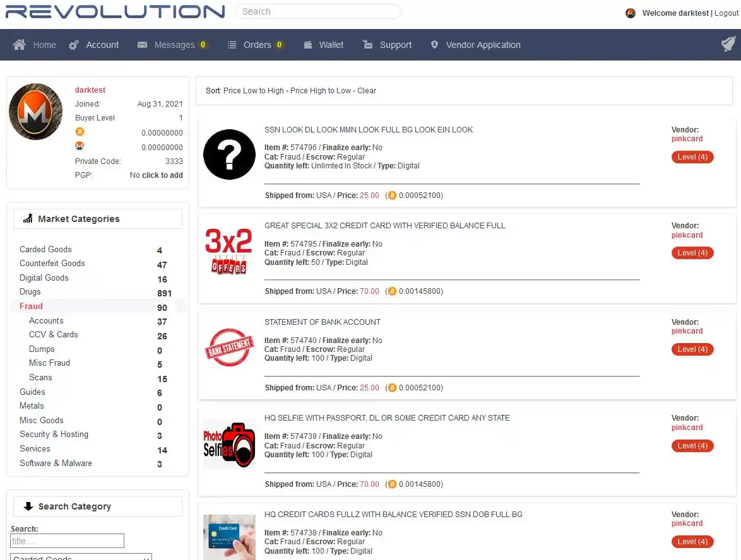Viewport: 741px width, 560px height.
Task: Click the Orders list icon
Action: coord(232,45)
